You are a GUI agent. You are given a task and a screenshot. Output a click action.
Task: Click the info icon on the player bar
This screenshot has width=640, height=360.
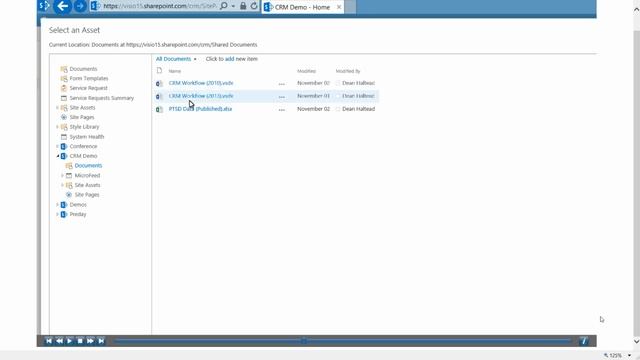(x=584, y=341)
